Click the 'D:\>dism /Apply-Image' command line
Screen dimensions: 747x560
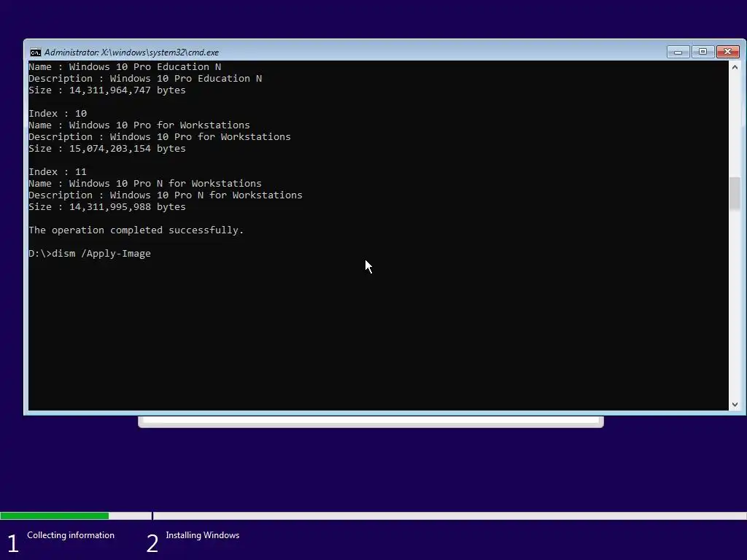point(90,253)
